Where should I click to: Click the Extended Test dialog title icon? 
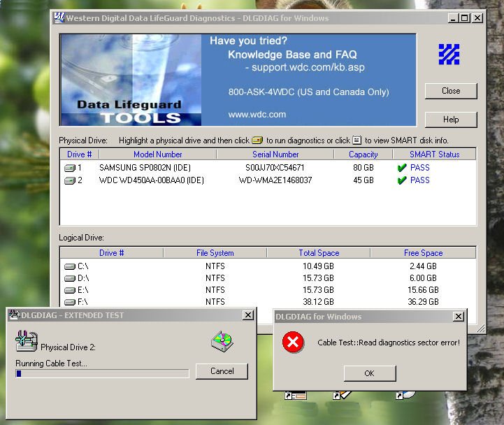tap(14, 315)
